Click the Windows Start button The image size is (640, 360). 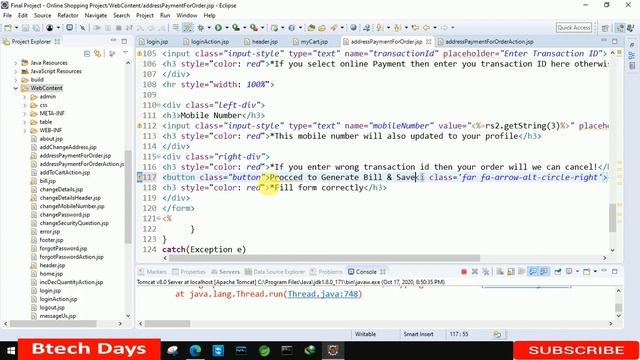coord(10,350)
